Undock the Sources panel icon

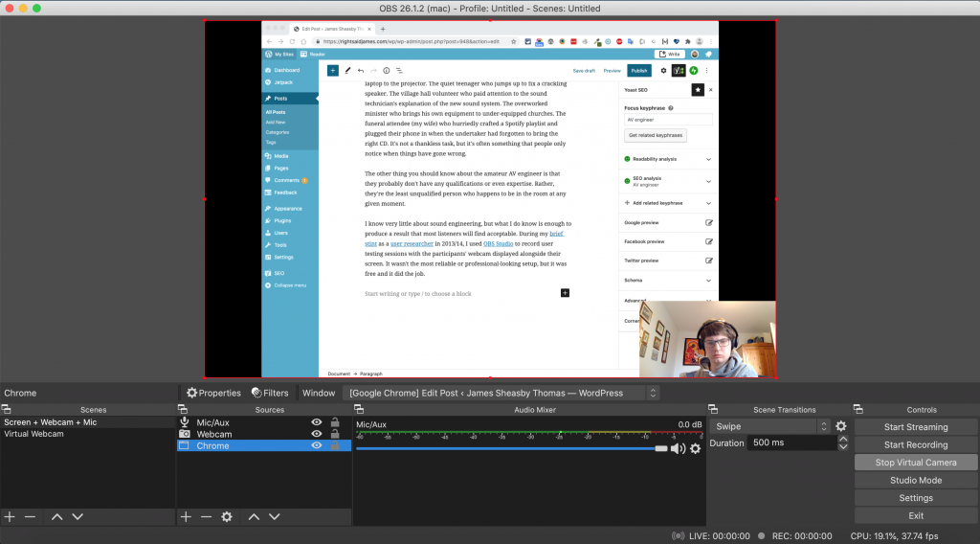click(183, 409)
